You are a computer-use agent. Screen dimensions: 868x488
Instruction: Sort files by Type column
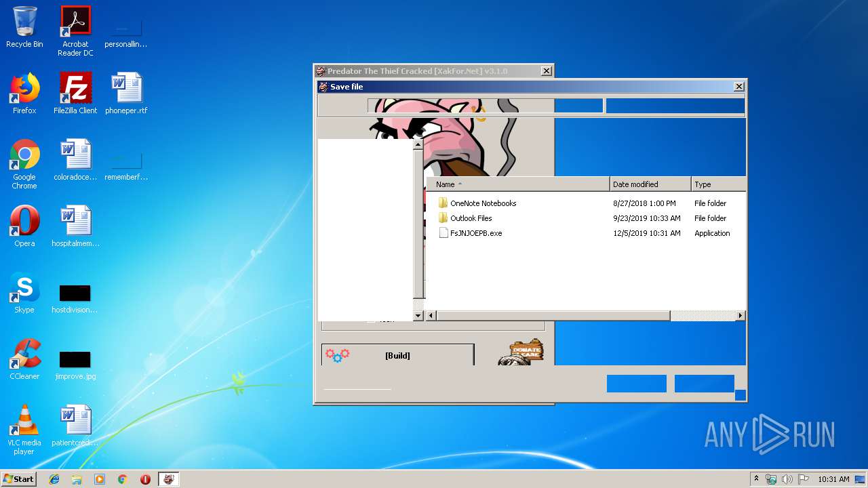point(718,184)
